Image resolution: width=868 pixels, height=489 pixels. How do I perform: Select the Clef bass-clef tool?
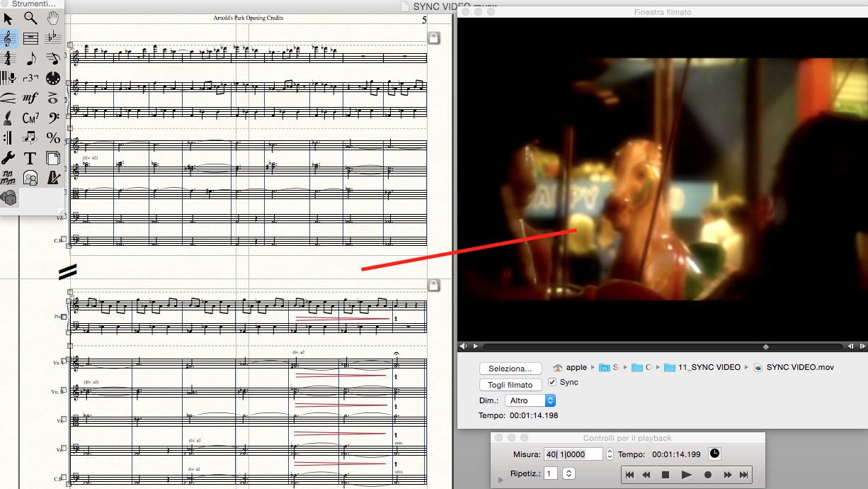[53, 118]
